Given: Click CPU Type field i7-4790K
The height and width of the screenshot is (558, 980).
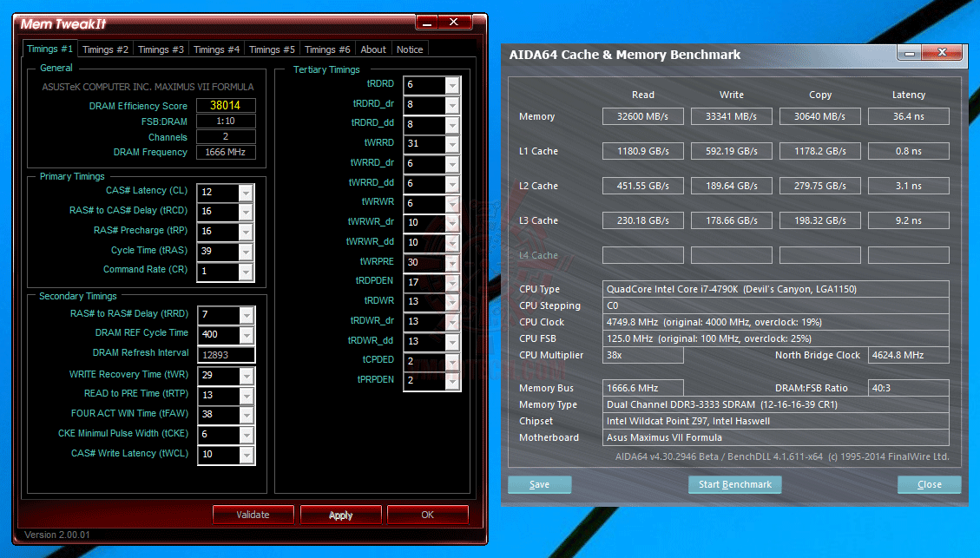Looking at the screenshot, I should tap(776, 289).
